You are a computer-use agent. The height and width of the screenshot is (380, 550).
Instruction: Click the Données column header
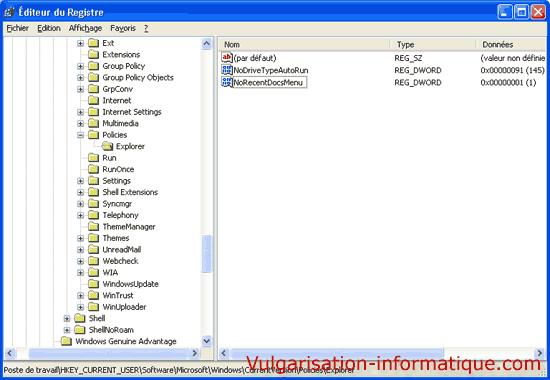click(511, 45)
